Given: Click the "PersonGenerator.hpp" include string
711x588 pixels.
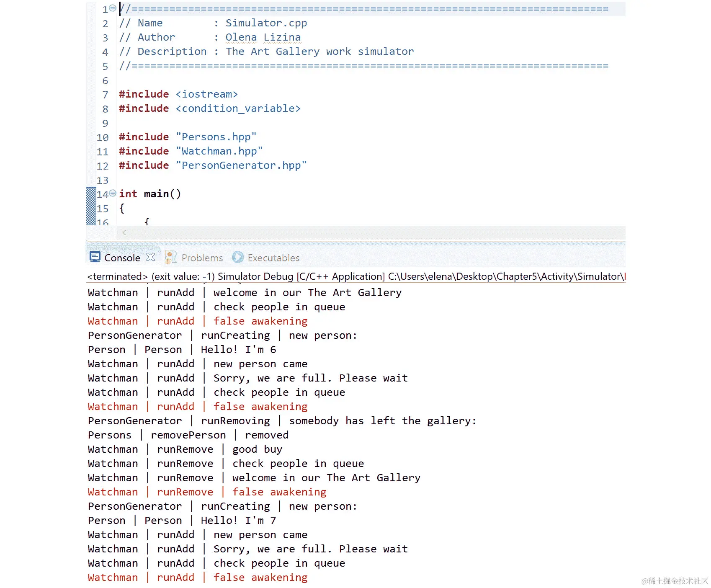Looking at the screenshot, I should [241, 165].
